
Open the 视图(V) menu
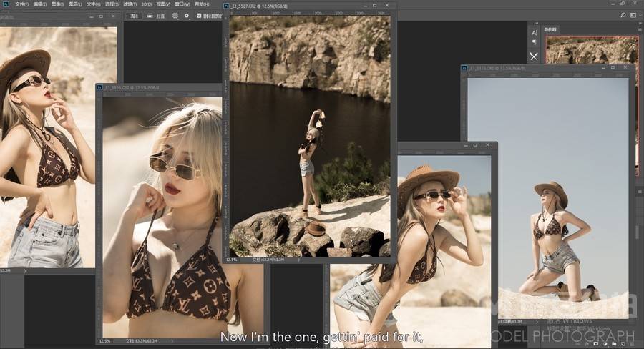163,4
